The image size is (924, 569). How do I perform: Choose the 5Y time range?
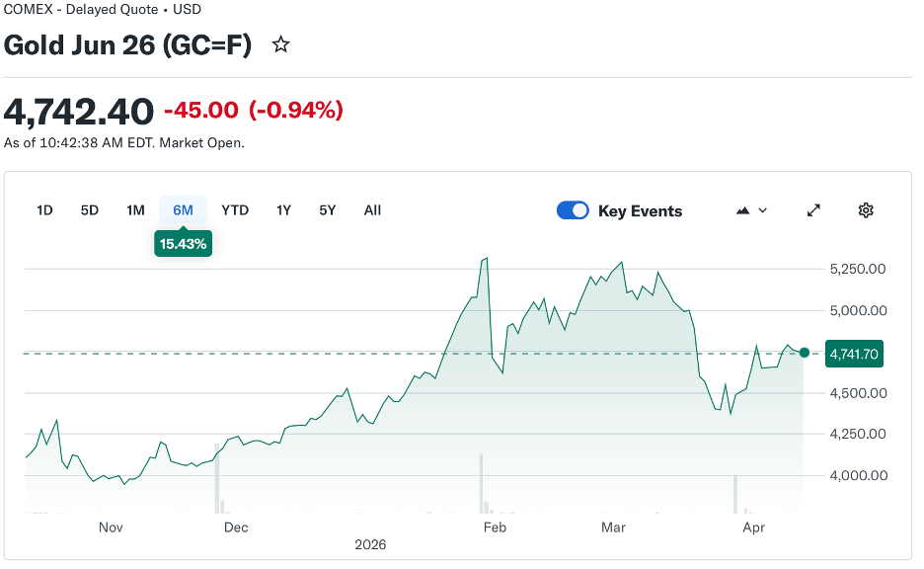click(x=328, y=210)
